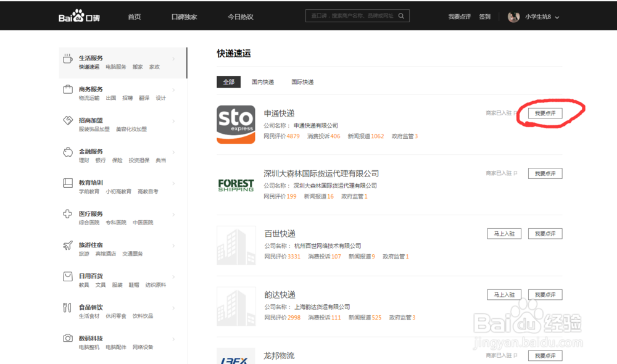Click 宾馆酒店 under 旅游住宿
The width and height of the screenshot is (617, 364).
tap(106, 254)
